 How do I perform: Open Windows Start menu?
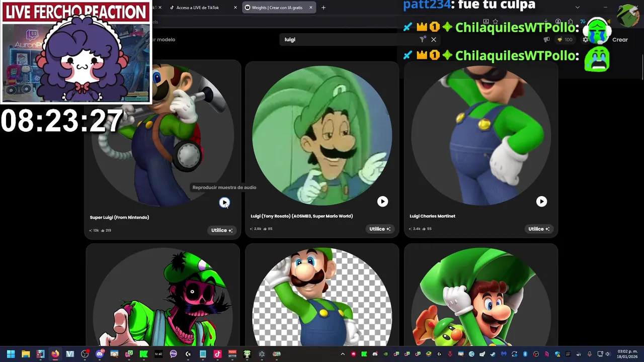[11, 354]
